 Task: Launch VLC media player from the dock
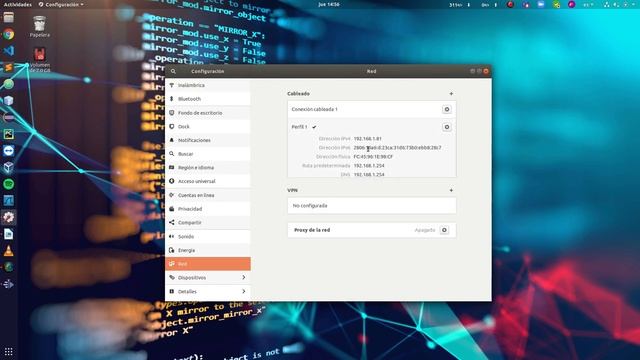coord(9,251)
